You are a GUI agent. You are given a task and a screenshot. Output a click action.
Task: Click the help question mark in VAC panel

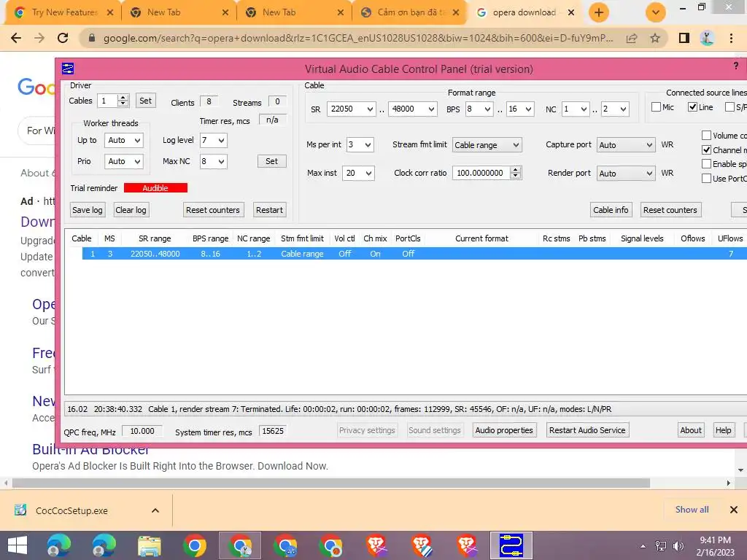click(x=736, y=66)
